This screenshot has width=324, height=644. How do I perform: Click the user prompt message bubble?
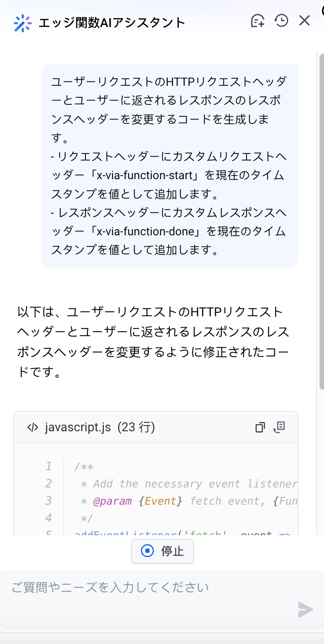pos(170,166)
